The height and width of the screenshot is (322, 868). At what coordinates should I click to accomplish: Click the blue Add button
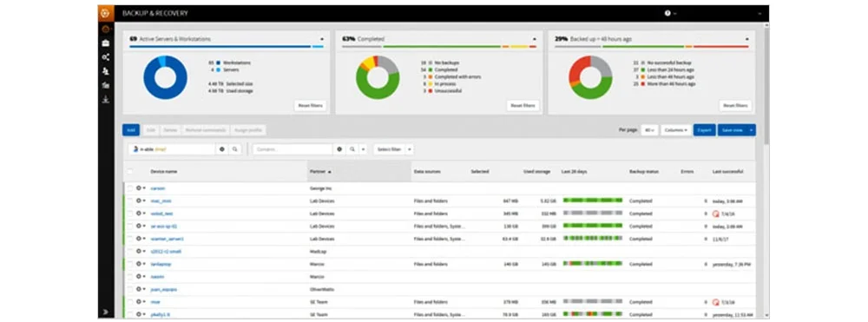click(x=131, y=130)
